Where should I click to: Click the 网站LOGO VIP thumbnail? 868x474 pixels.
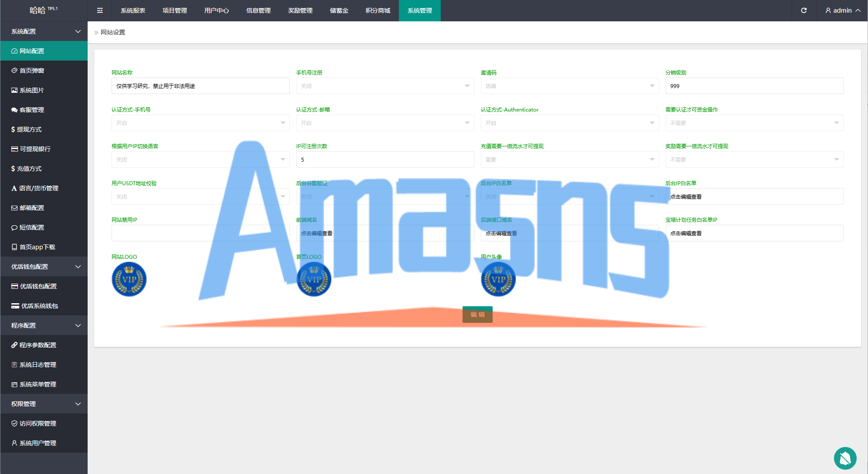click(129, 279)
